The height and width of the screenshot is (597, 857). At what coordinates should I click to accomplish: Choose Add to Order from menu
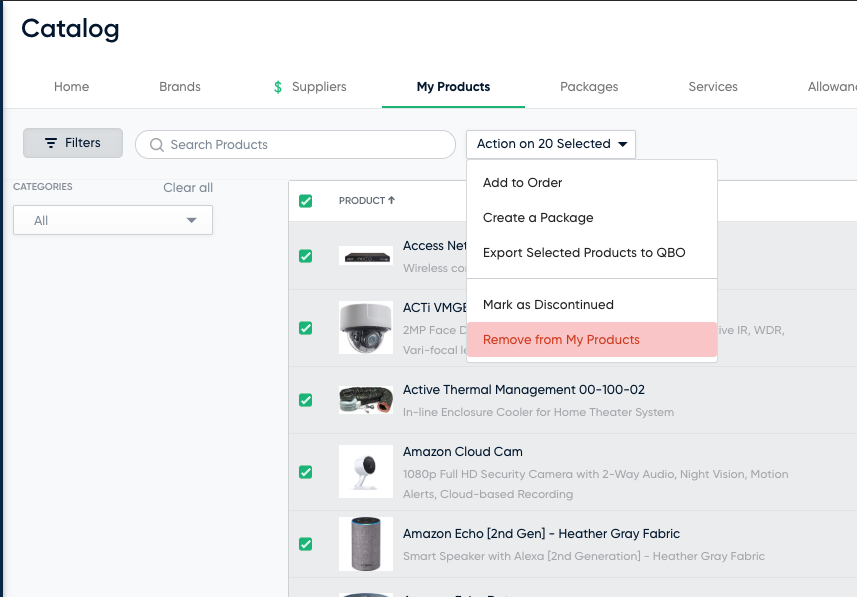click(592, 183)
